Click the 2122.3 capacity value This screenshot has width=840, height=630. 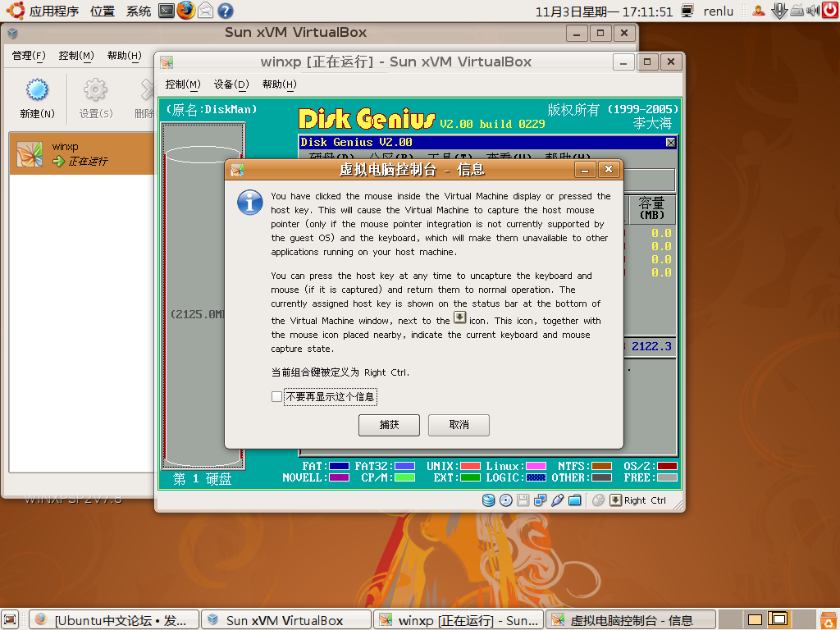point(651,346)
